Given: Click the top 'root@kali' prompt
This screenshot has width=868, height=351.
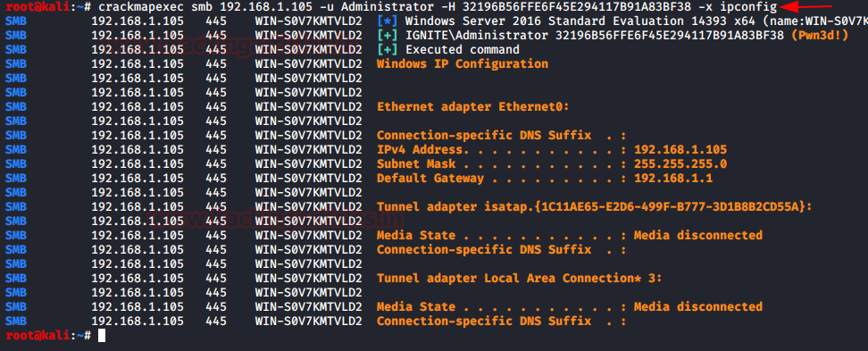Looking at the screenshot, I should [x=38, y=6].
